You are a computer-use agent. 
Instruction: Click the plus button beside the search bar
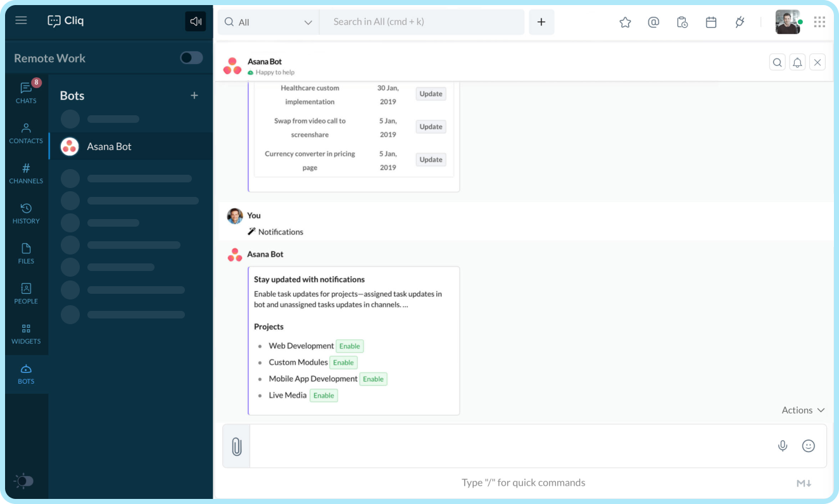541,22
